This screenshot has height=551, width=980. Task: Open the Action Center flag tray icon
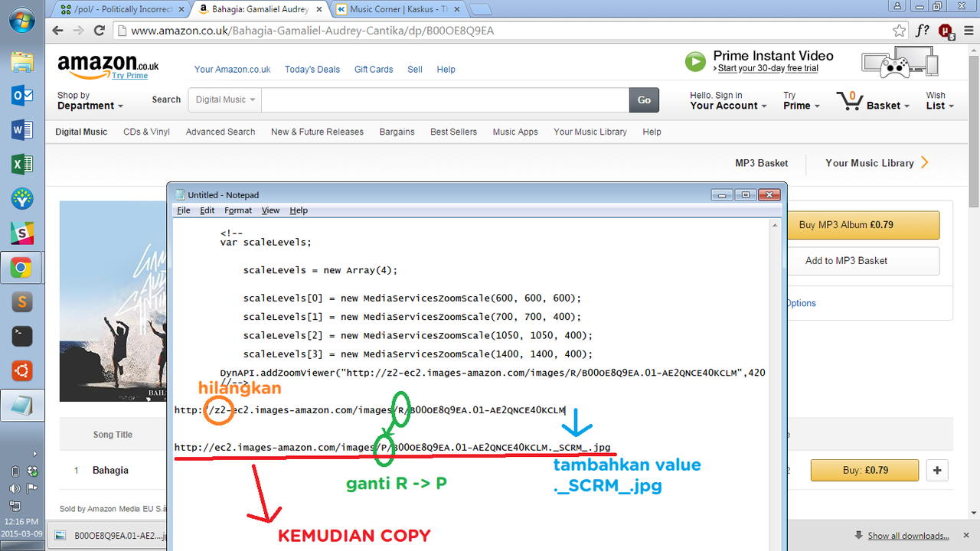point(31,488)
